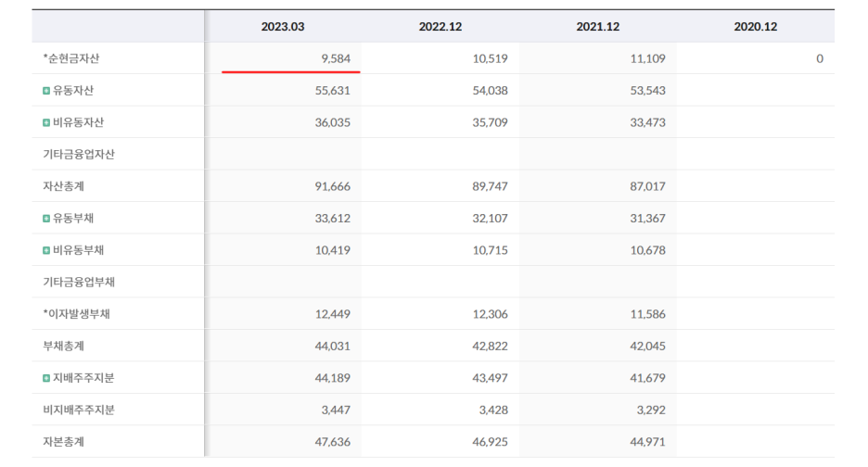The width and height of the screenshot is (868, 467).
Task: Select the 비지배주주지분 row label
Action: (x=79, y=410)
